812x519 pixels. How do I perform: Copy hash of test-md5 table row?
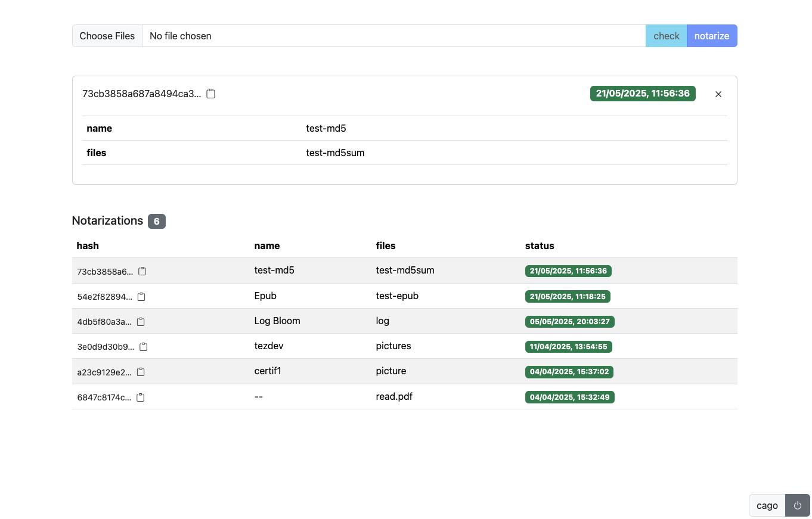(x=142, y=272)
